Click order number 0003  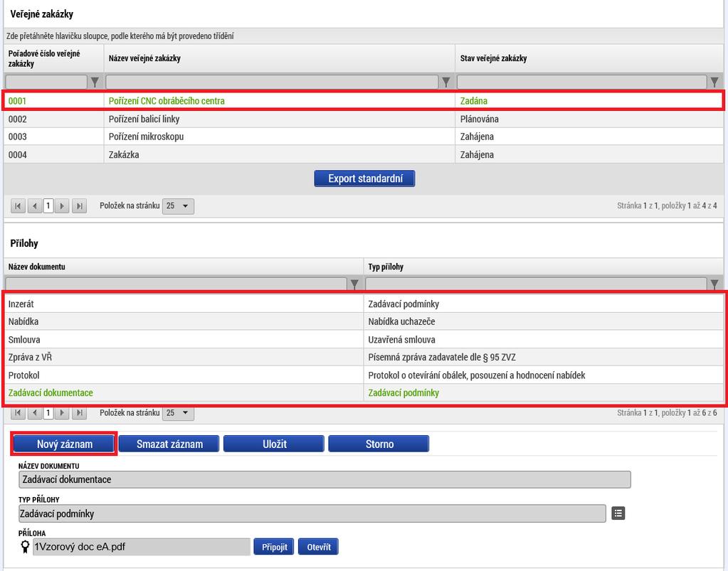17,137
